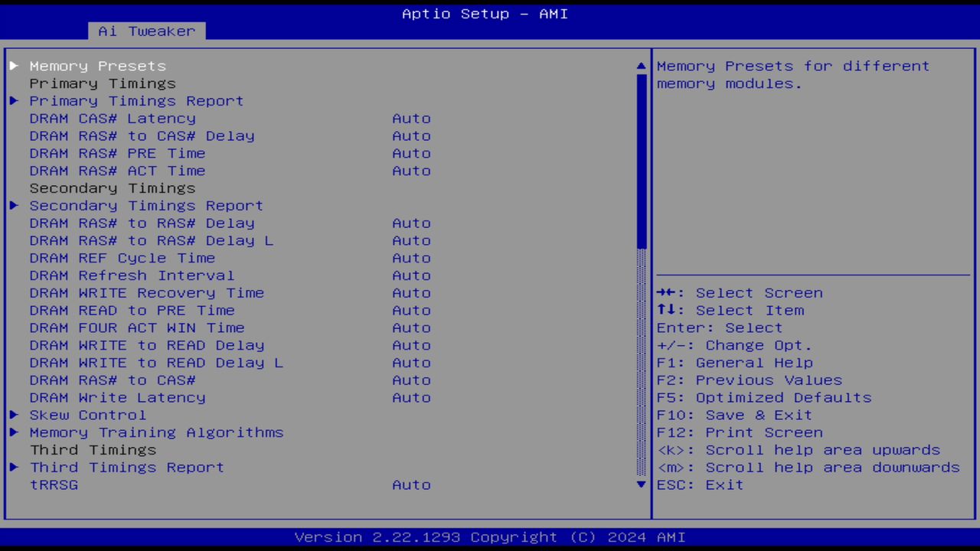Screen dimensions: 980x551
Task: Click the Enter: Select hint
Action: pos(720,328)
